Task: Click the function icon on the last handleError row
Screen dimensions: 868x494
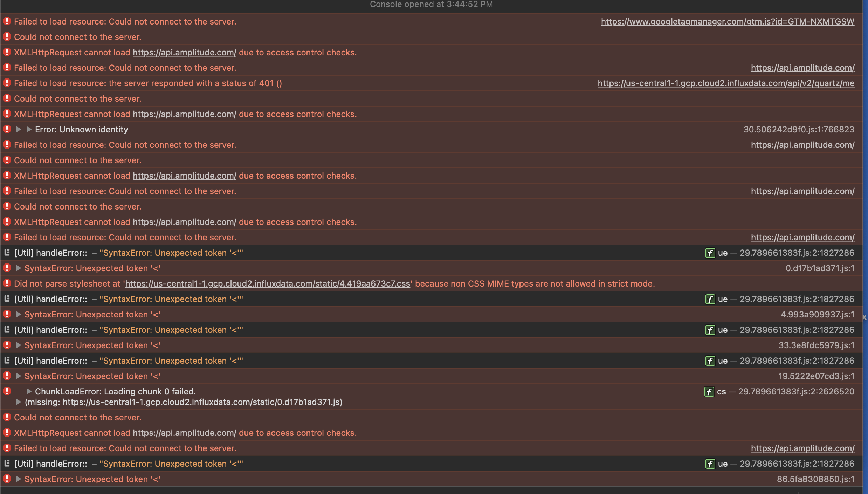Action: pos(710,464)
